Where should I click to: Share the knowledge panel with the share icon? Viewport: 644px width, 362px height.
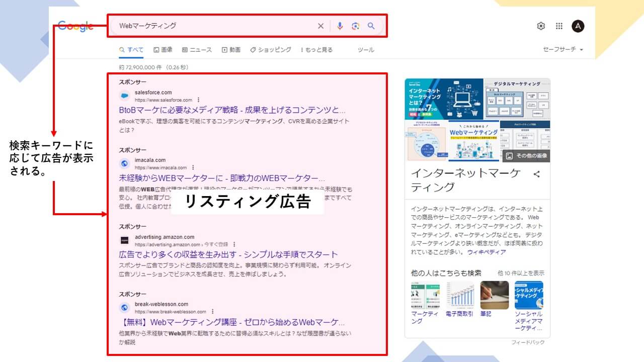pos(537,174)
